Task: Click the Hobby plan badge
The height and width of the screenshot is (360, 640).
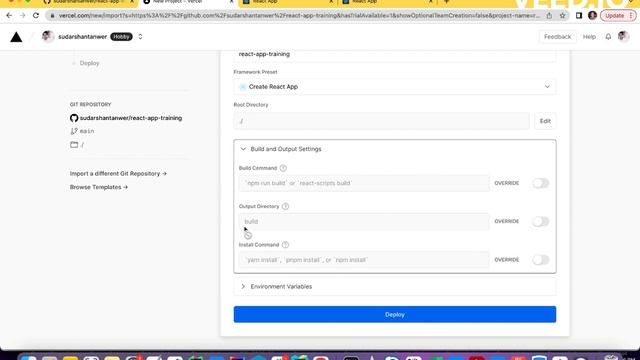Action: 121,37
